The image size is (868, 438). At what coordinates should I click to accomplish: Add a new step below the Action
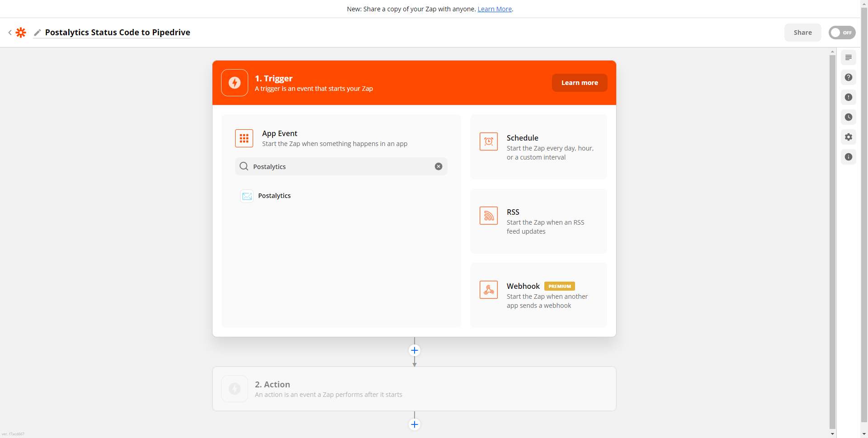(415, 424)
